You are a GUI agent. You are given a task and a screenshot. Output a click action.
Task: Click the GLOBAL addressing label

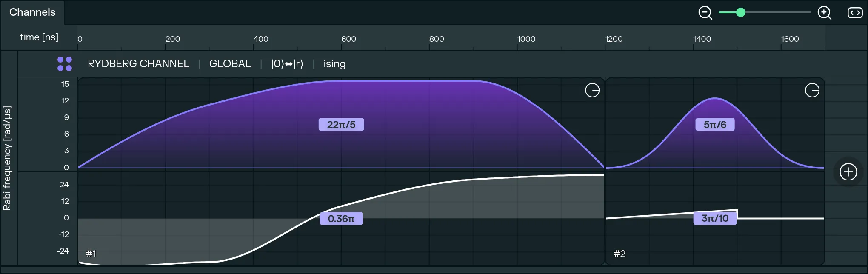pyautogui.click(x=230, y=64)
